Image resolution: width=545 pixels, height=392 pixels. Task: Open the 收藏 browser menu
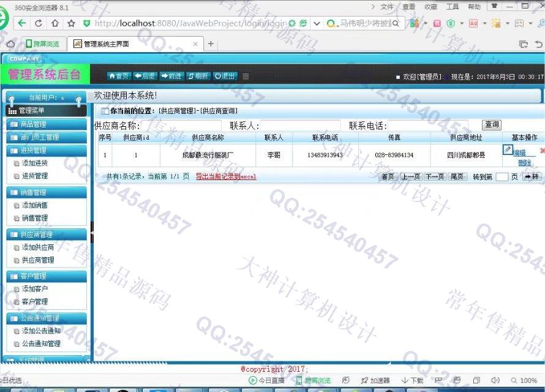430,7
